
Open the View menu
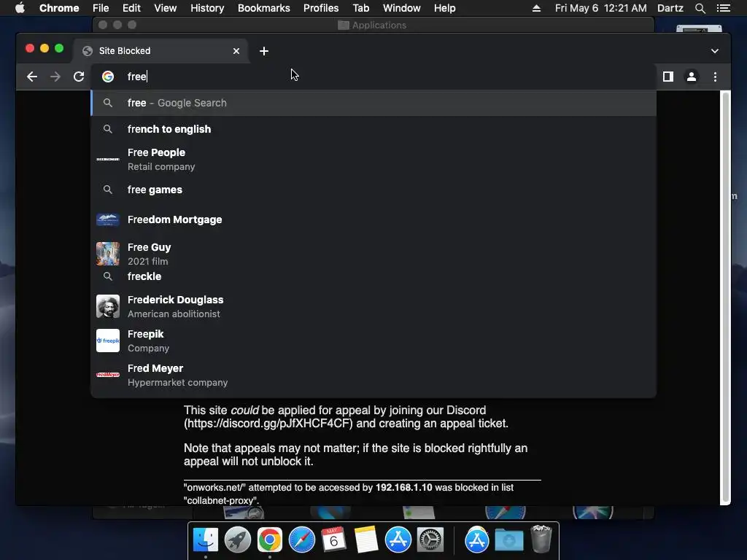166,8
